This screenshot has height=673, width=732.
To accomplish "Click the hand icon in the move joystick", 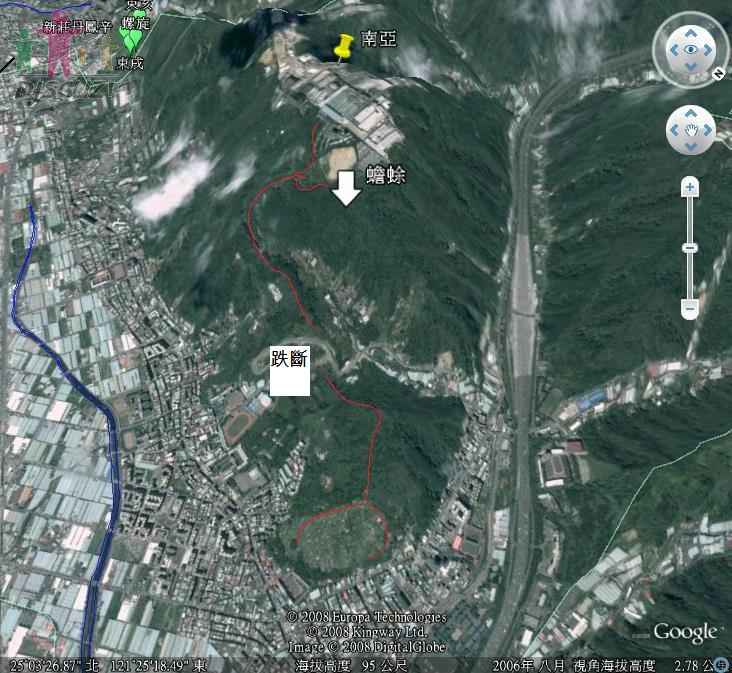I will [x=690, y=131].
